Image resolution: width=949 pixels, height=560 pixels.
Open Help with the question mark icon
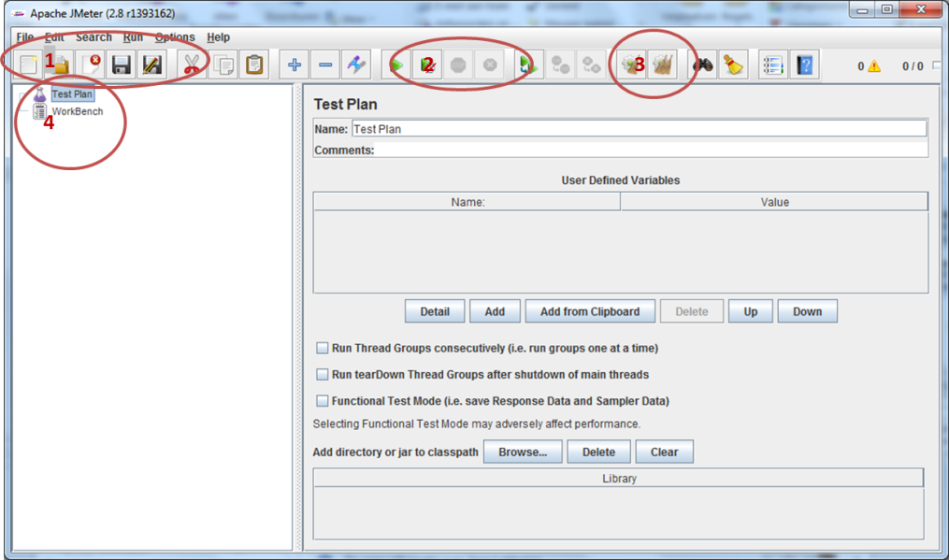[804, 65]
